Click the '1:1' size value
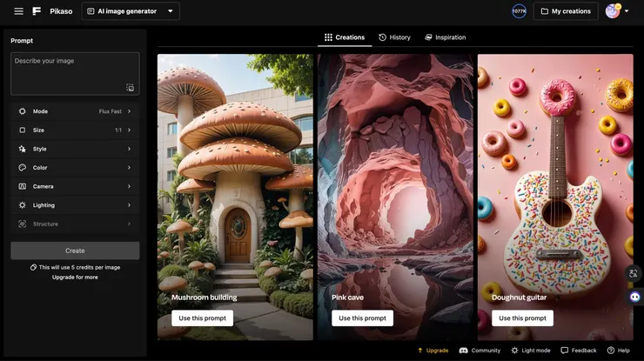644x361 pixels. [x=118, y=130]
